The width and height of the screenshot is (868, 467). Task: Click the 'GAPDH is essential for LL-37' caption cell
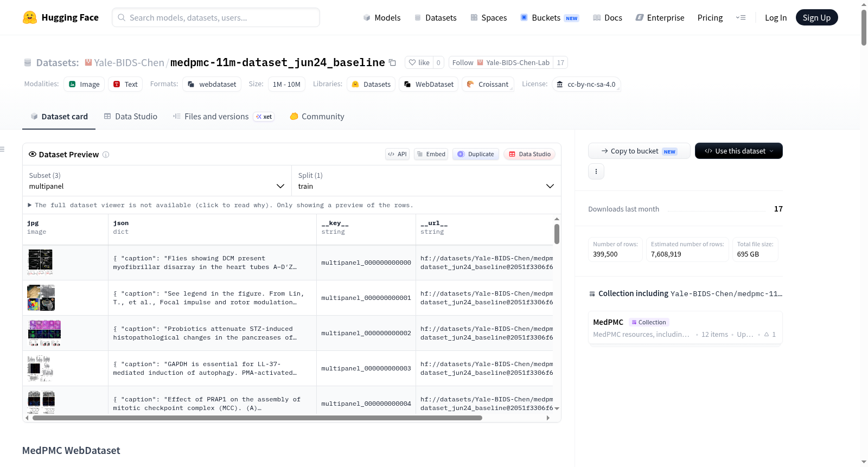(x=212, y=368)
